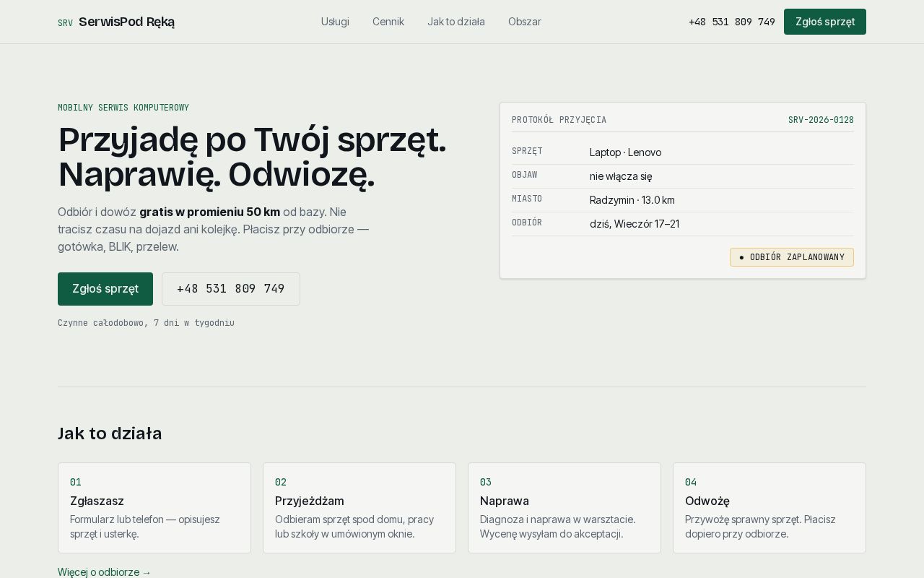Click the SerwisPod Ręką logo
The width and height of the screenshot is (924, 578).
pos(116,22)
